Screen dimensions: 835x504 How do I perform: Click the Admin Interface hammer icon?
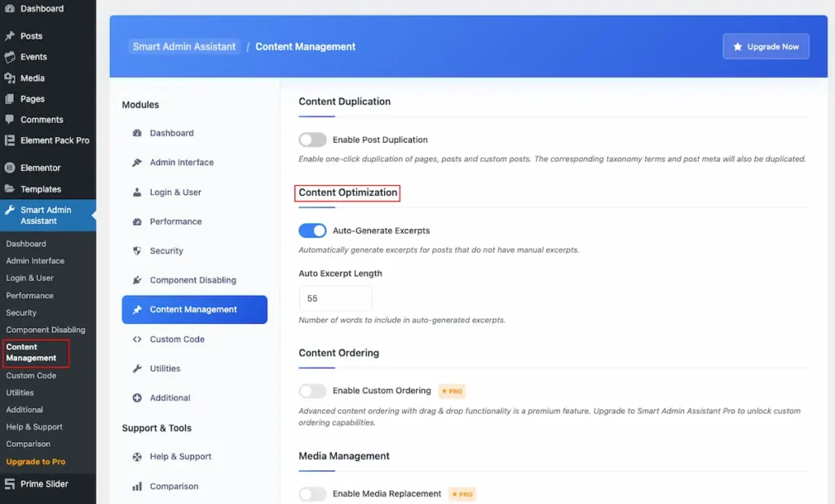(137, 162)
